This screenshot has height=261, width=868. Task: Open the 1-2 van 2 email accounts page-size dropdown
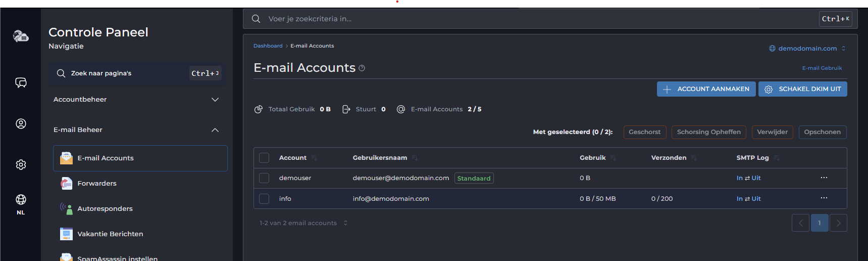303,223
